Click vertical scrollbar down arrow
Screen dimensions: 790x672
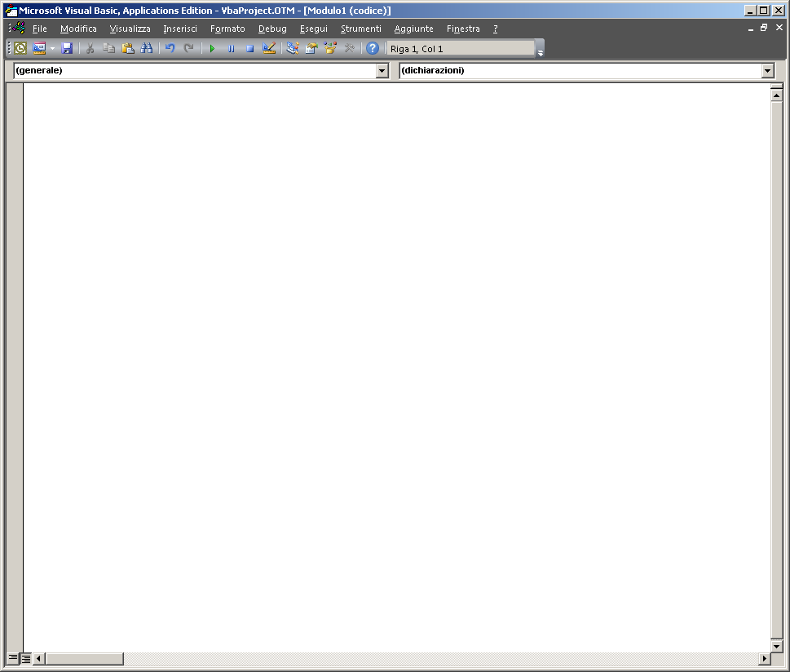[x=776, y=646]
